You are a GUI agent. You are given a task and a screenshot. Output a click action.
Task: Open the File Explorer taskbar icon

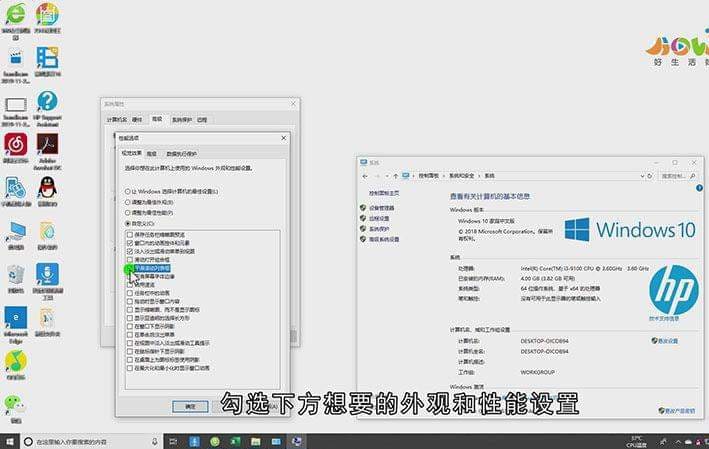(x=255, y=441)
